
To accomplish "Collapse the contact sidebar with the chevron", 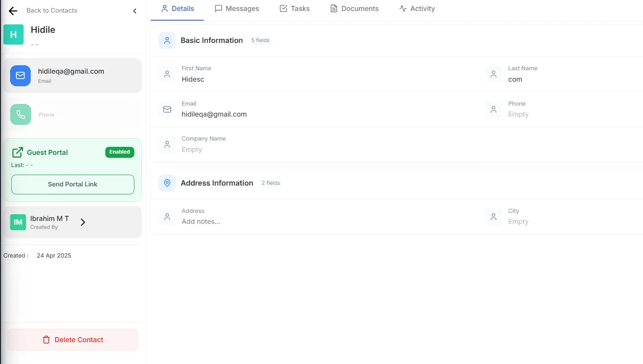I will [134, 11].
